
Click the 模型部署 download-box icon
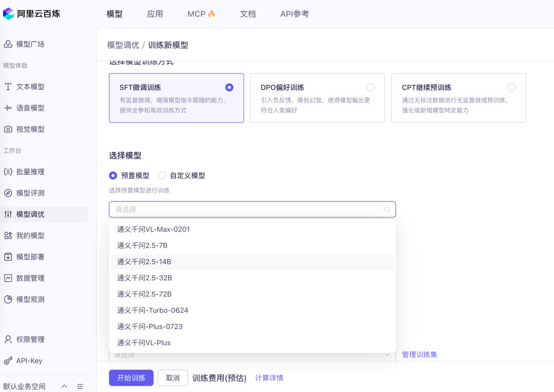[8, 257]
